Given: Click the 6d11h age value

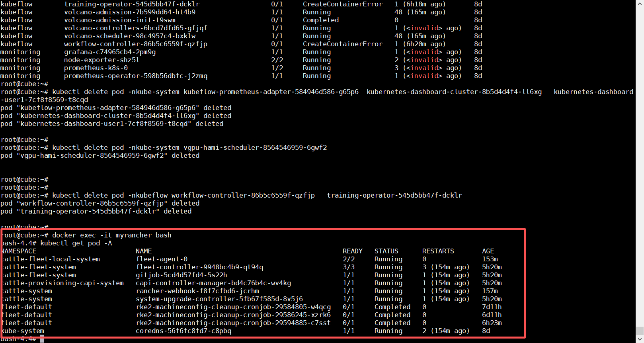Looking at the screenshot, I should (x=492, y=315).
